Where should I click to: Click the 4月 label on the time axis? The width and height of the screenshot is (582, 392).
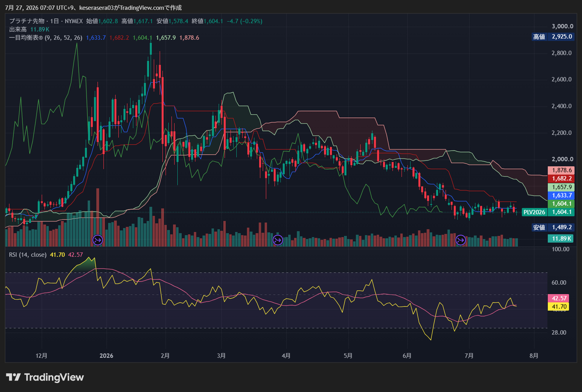click(x=286, y=355)
